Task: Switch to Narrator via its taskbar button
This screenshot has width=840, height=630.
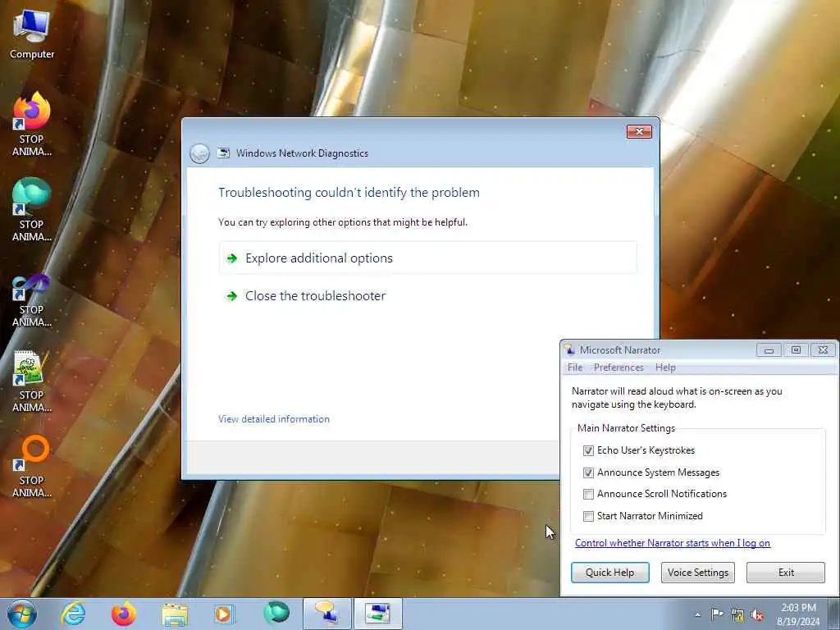Action: tap(327, 614)
